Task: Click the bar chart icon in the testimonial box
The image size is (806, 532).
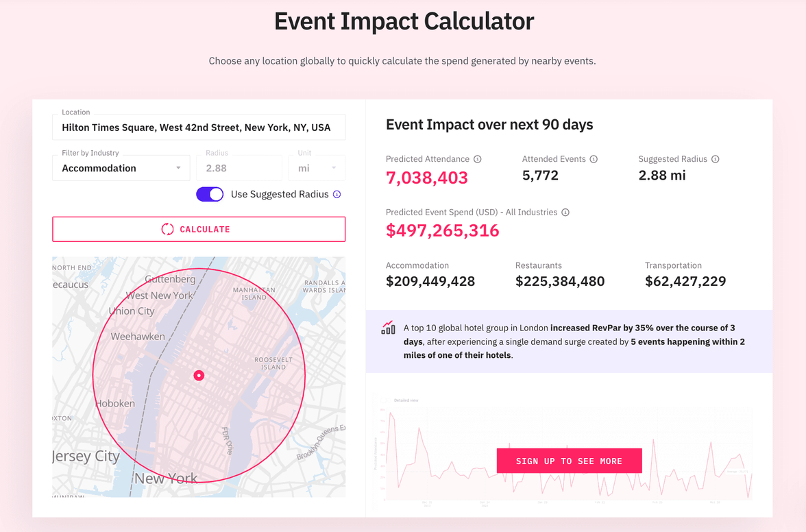Action: coord(387,328)
